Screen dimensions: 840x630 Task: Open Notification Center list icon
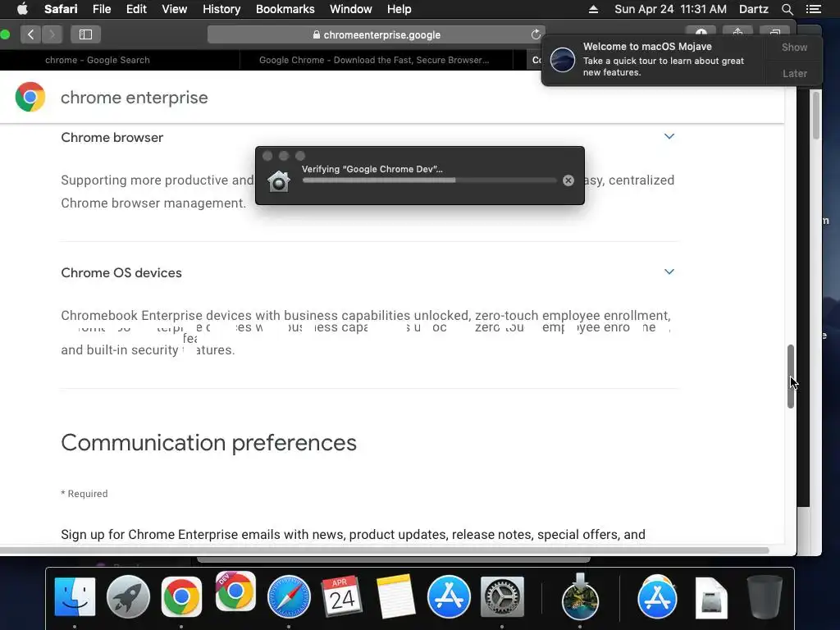[x=813, y=9]
